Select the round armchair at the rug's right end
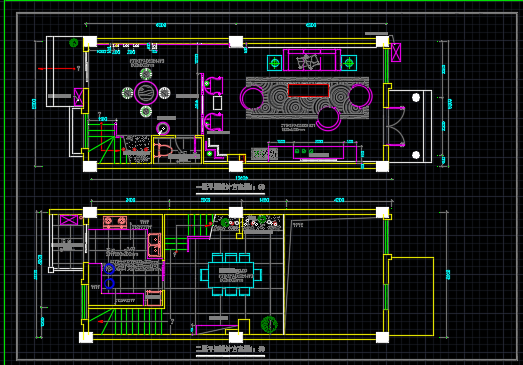The image size is (523, 365). pyautogui.click(x=361, y=96)
